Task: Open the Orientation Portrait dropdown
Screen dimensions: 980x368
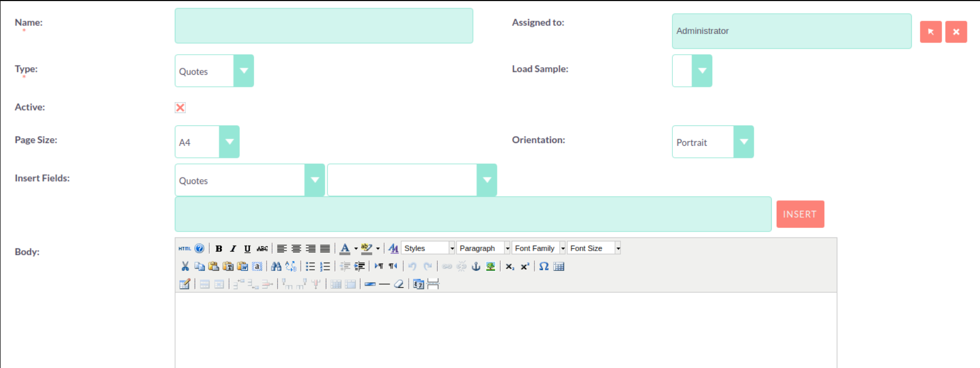Action: pyautogui.click(x=712, y=142)
